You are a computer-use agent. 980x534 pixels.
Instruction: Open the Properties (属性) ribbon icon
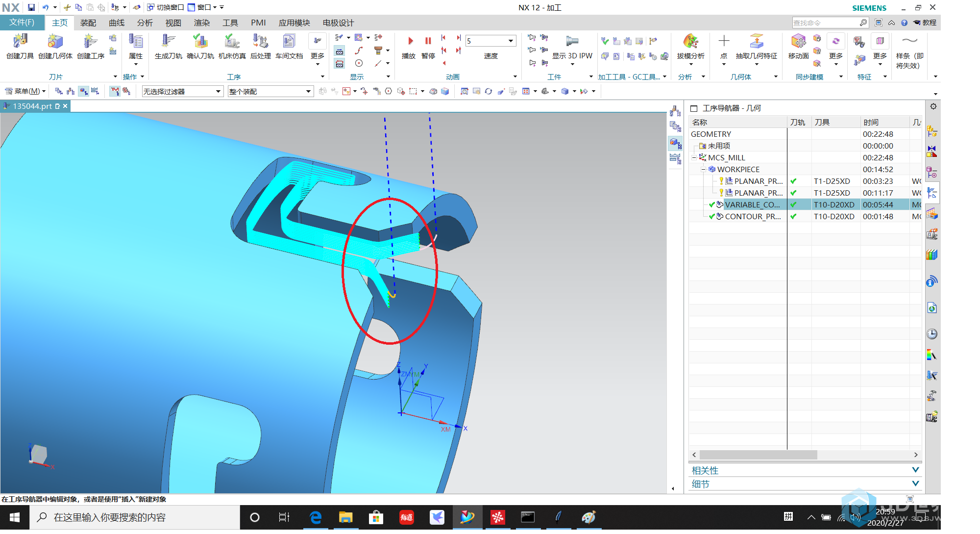click(x=136, y=42)
